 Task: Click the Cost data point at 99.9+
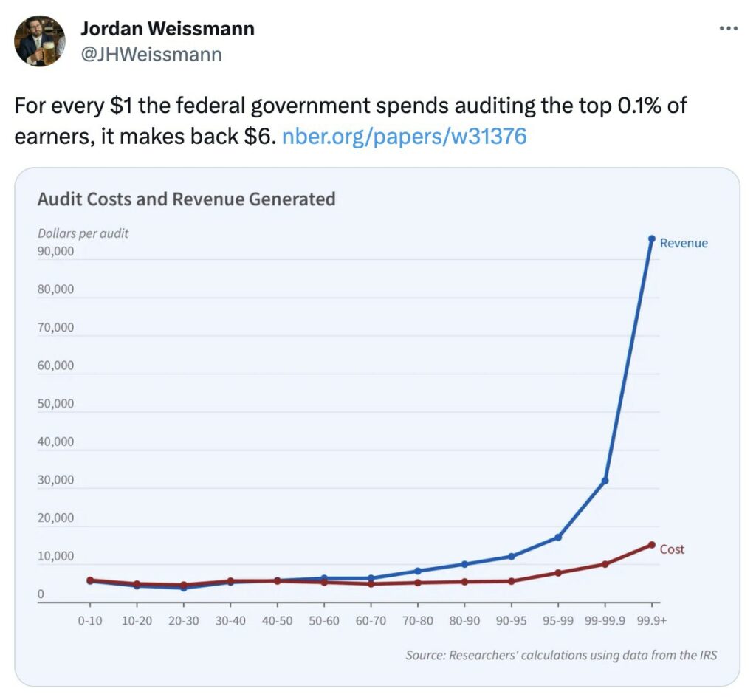click(652, 545)
